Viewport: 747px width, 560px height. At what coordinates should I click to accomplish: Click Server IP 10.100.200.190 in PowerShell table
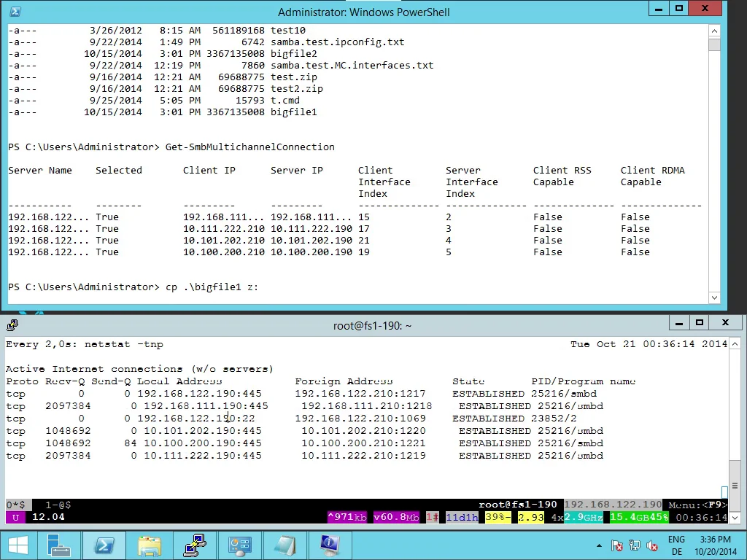[311, 252]
